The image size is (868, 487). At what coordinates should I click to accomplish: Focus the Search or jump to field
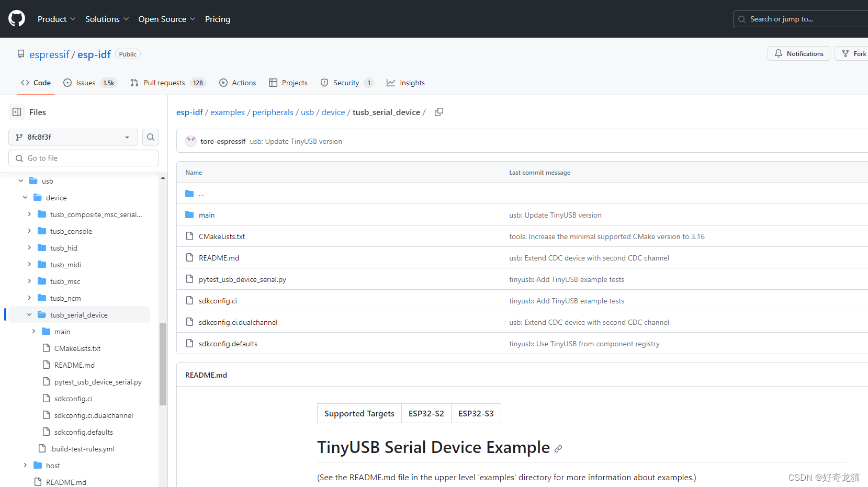pos(801,19)
